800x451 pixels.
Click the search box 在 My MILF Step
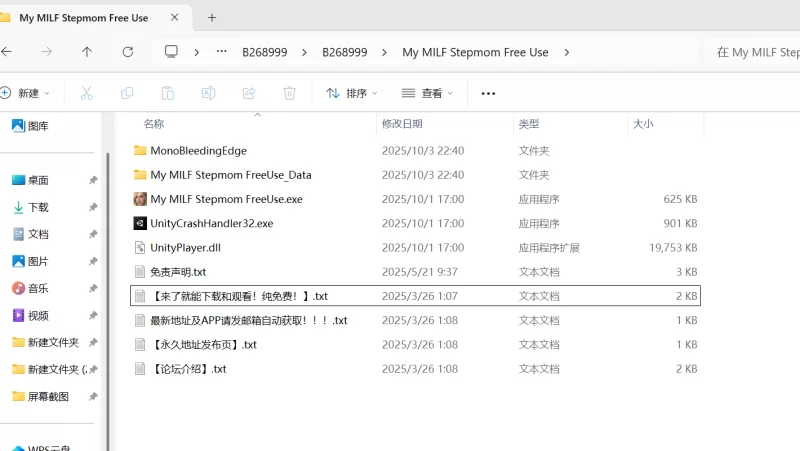click(754, 52)
